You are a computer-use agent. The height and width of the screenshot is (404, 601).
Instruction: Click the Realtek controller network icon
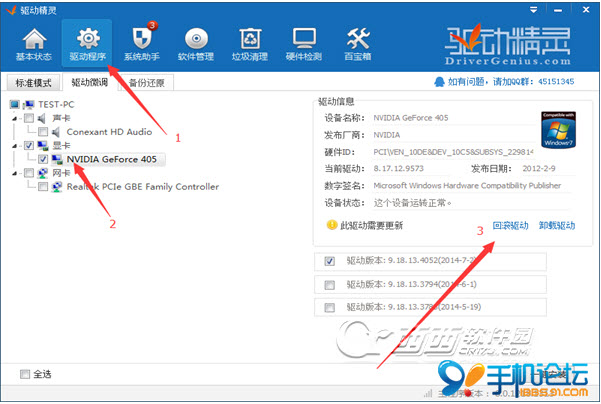(57, 187)
